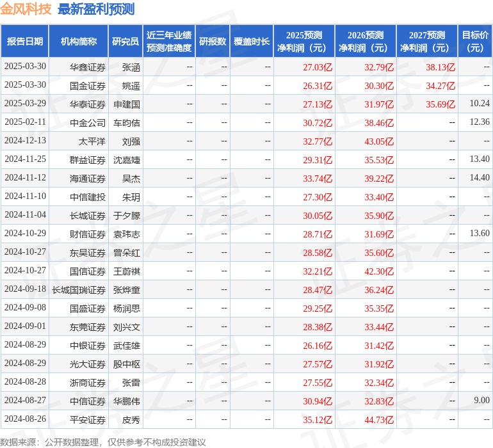Select the 机构简称 column header
The width and height of the screenshot is (493, 448).
point(79,41)
